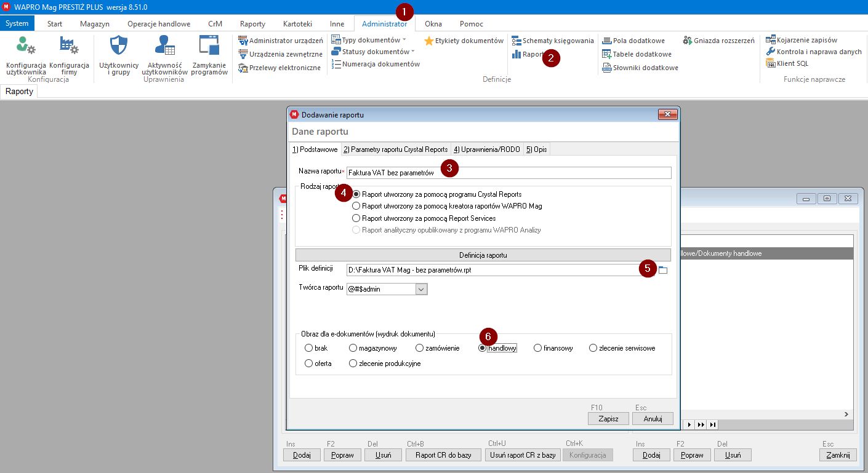Viewport: 868px width, 473px height.
Task: Expand Statusy dokumentów dropdown
Action: pos(412,52)
